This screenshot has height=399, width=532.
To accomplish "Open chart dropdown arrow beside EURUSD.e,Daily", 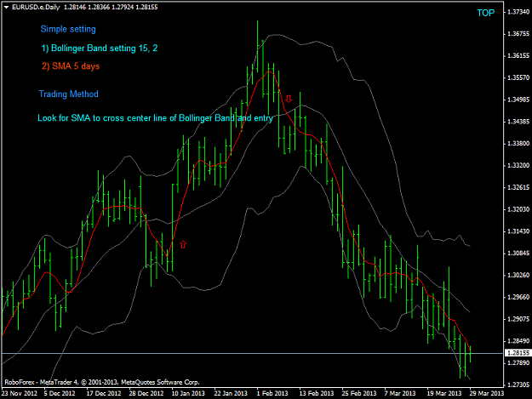I will coord(6,7).
